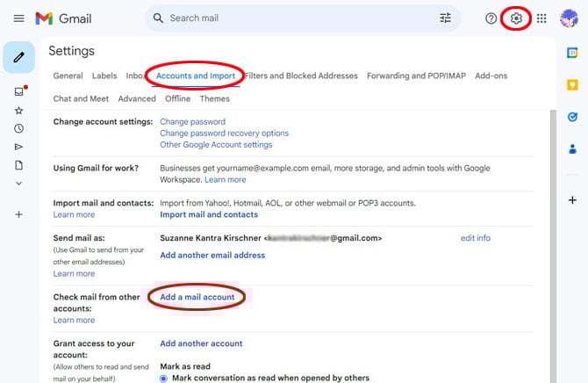Open Snoozed clock icon
This screenshot has width=588, height=383.
point(18,128)
